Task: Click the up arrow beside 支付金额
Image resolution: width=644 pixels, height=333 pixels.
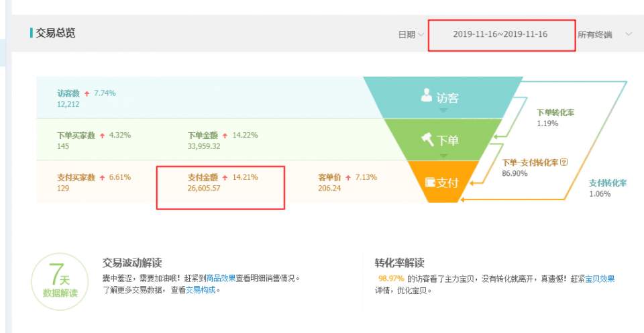Action: pos(225,178)
